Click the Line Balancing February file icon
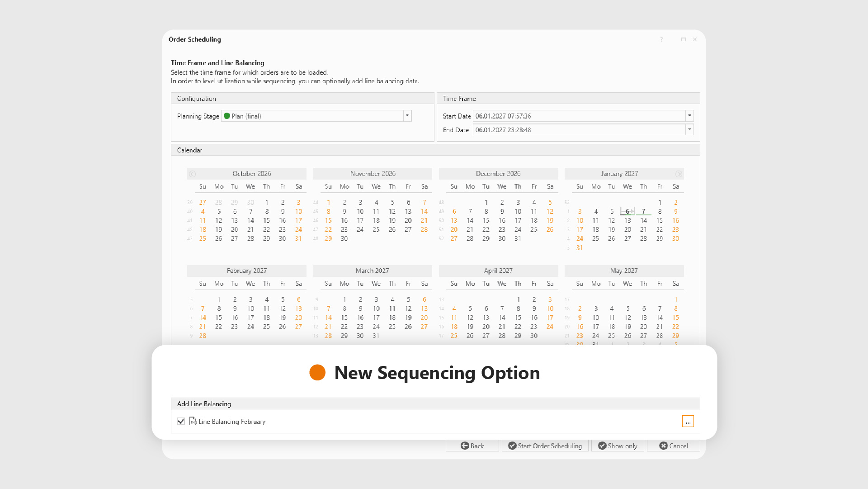 (x=193, y=421)
